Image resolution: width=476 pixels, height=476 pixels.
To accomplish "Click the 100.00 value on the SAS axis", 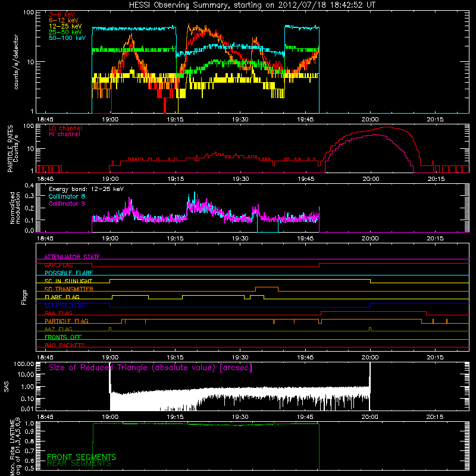I will [x=24, y=364].
